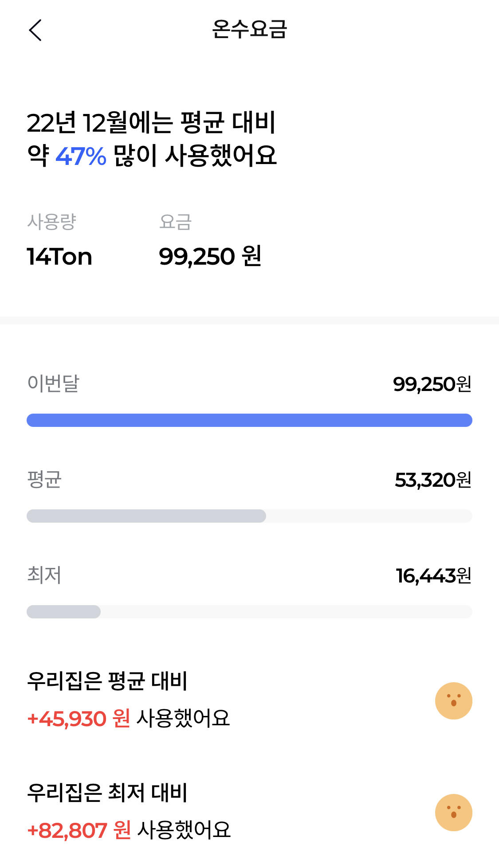Screen dimensions: 499x868
Task: Click the 우리집은 최저 대비 heading
Action: click(107, 793)
